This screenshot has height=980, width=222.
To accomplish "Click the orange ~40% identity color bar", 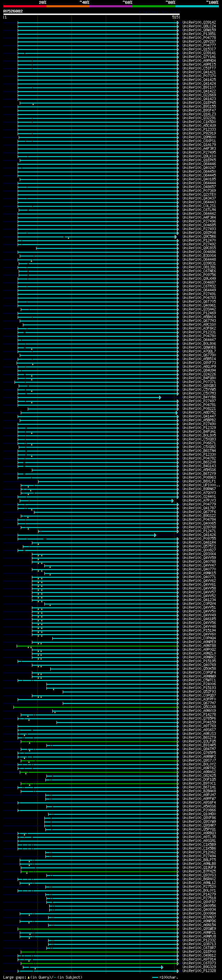I will [68, 6].
